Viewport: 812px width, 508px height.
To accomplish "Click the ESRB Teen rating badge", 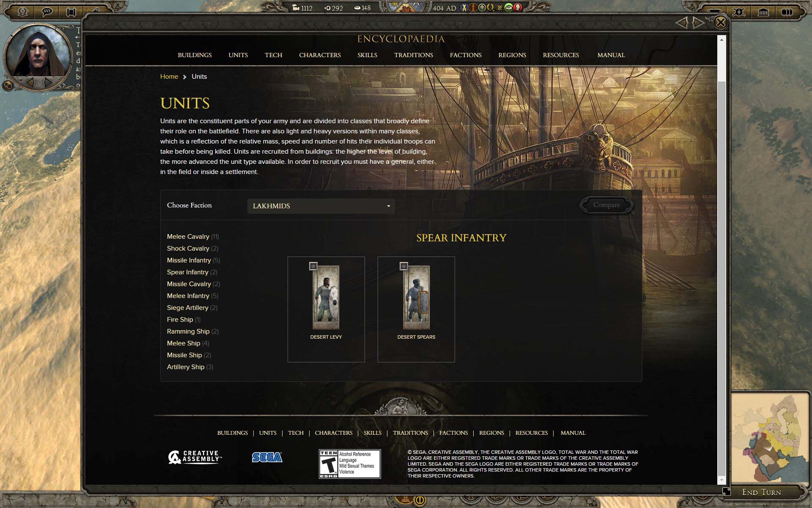I will click(x=350, y=464).
